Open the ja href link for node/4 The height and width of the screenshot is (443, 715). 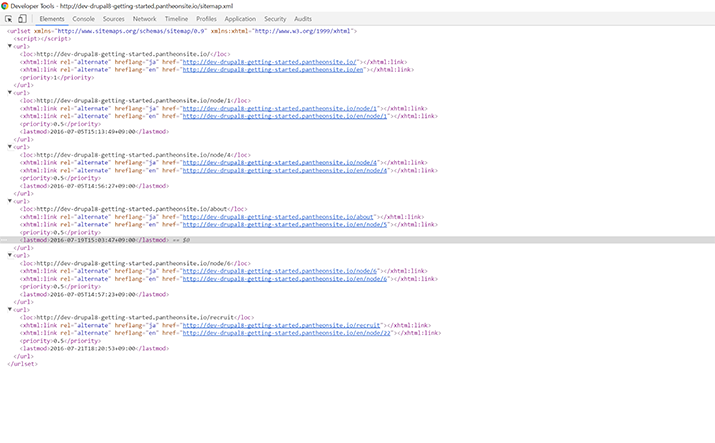(x=280, y=163)
